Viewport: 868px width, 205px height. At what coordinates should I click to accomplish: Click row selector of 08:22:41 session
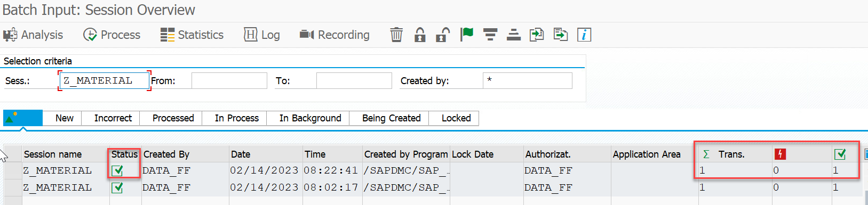point(12,170)
